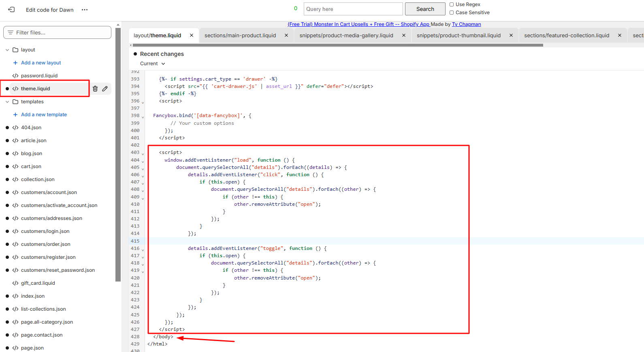Screen dimensions: 644x352
Task: Enable the Case Sensitive checkbox
Action: click(452, 13)
